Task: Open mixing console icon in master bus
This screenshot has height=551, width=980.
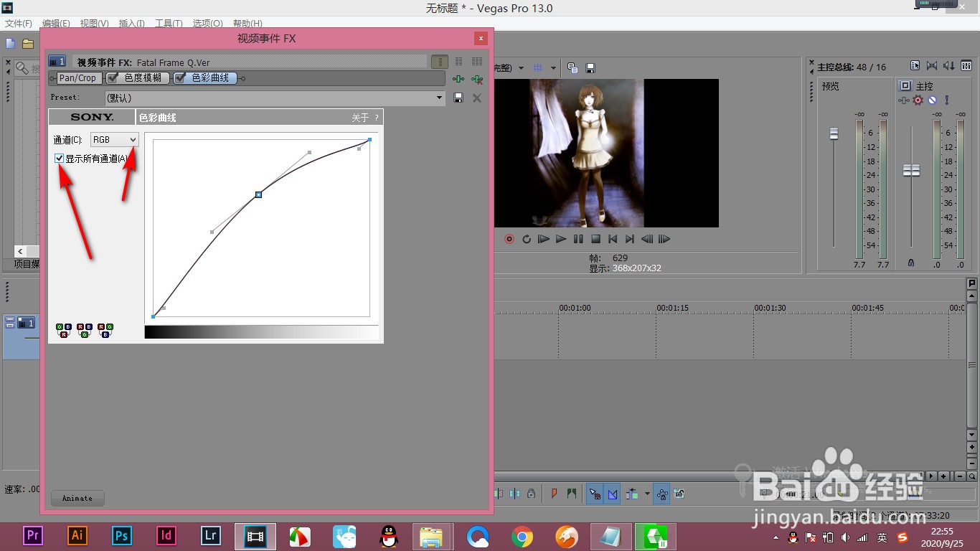Action: tap(966, 66)
